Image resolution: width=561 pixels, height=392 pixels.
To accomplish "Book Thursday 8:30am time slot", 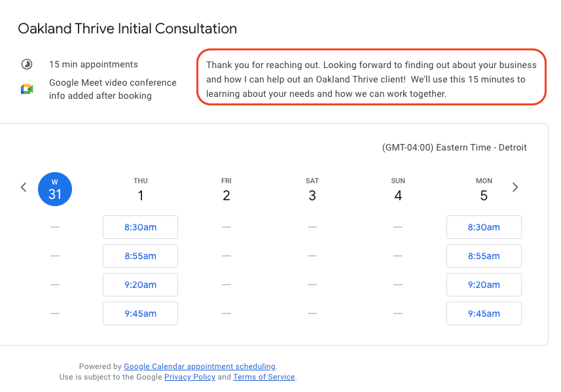I will point(140,227).
